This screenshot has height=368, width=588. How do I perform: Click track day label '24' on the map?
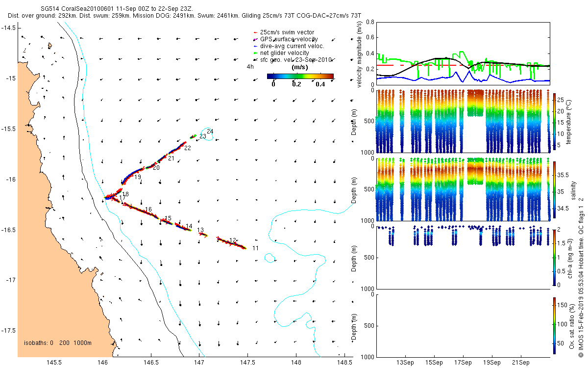(x=210, y=131)
